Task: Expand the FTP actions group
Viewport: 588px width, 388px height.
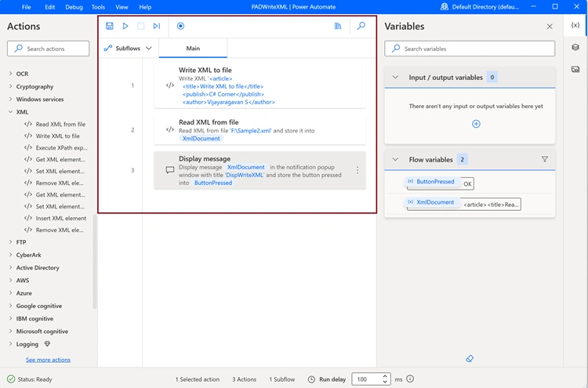Action: tap(10, 242)
